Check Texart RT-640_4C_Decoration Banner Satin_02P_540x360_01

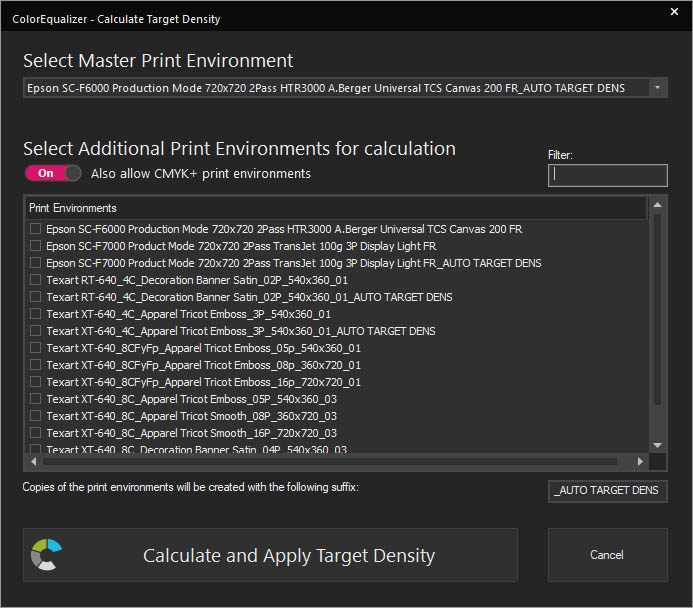tap(35, 279)
